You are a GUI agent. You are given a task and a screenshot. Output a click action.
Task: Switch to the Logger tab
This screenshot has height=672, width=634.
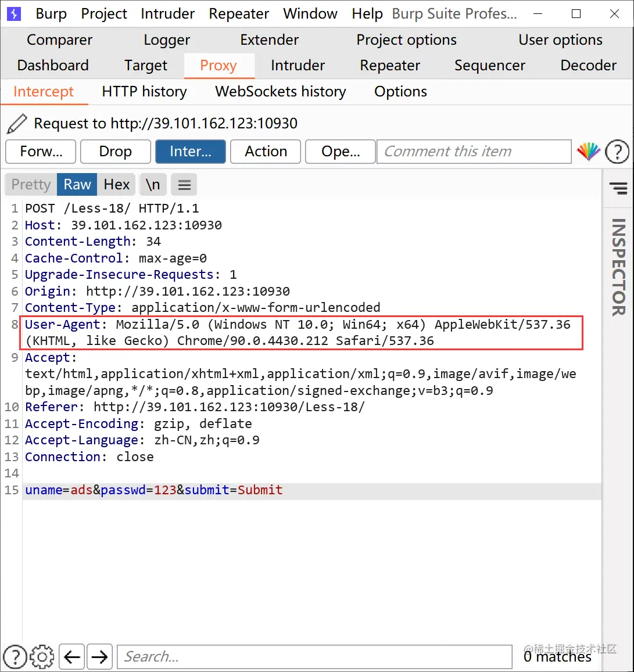point(167,40)
